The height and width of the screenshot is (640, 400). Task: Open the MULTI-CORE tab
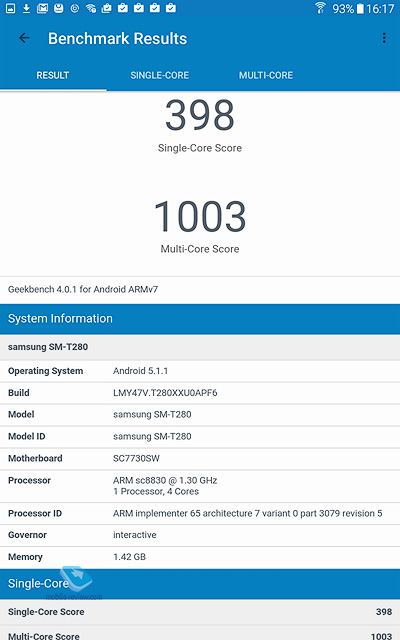(x=266, y=76)
